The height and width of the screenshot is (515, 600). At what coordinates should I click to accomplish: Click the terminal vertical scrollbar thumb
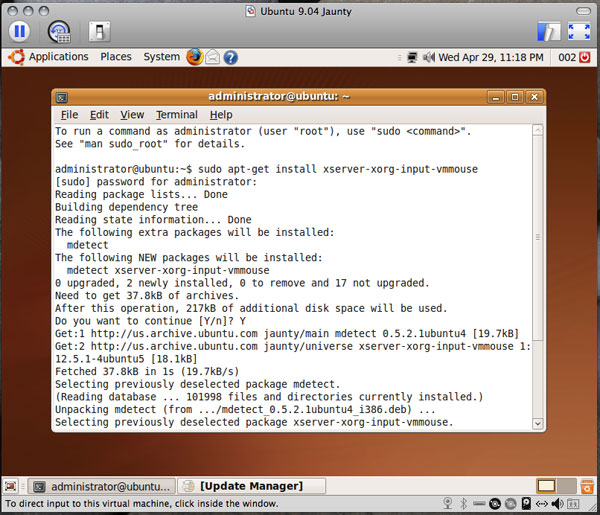tap(538, 238)
